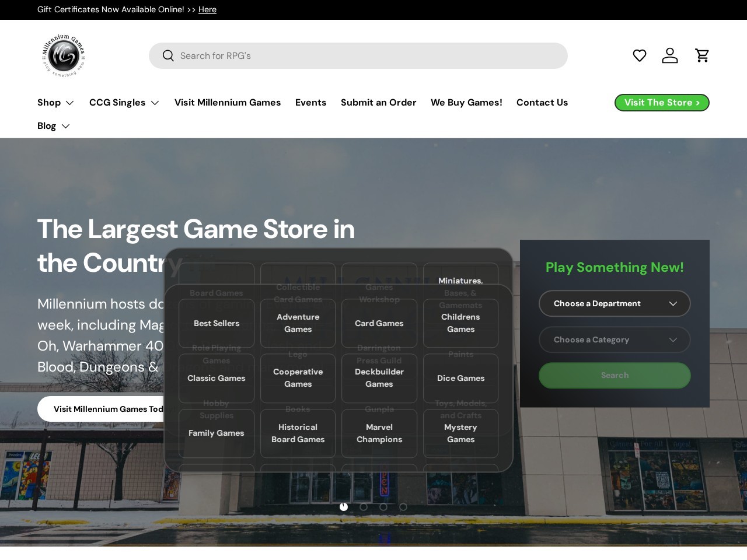
Task: Open the Marvel Champions category
Action: 379,433
